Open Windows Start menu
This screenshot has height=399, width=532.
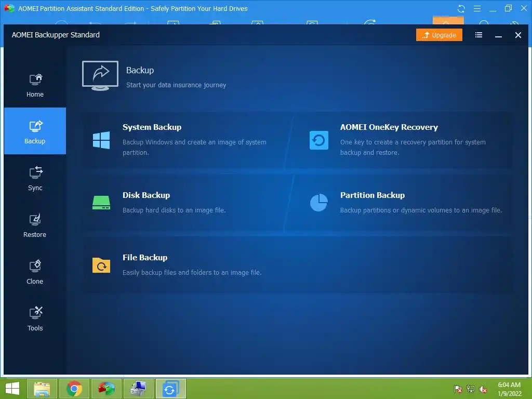[12, 389]
